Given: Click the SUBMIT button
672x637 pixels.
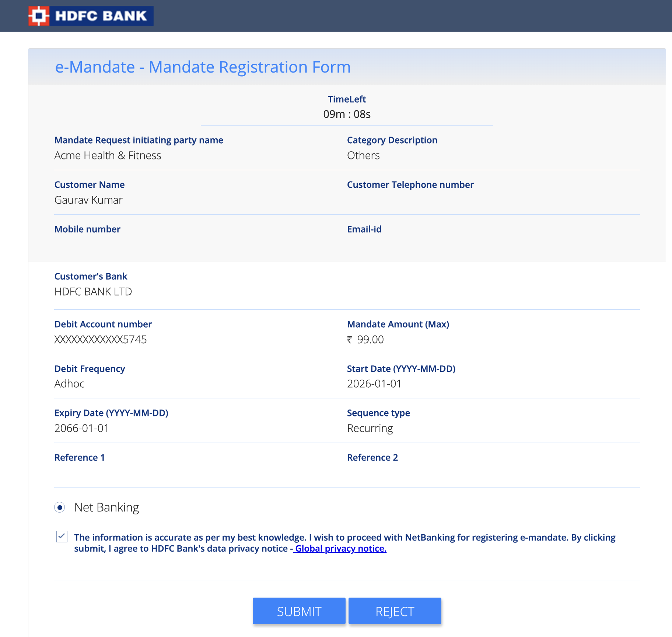Looking at the screenshot, I should click(299, 611).
